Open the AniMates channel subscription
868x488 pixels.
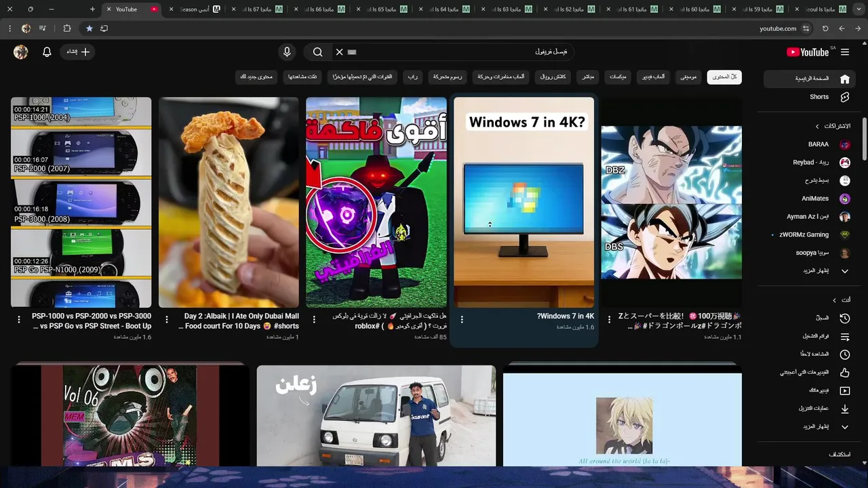click(x=808, y=199)
